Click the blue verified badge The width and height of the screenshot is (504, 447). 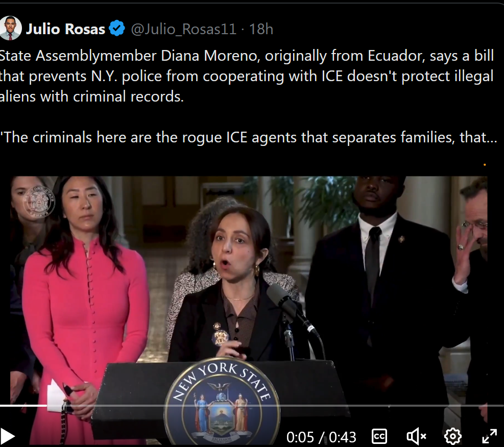pyautogui.click(x=117, y=28)
